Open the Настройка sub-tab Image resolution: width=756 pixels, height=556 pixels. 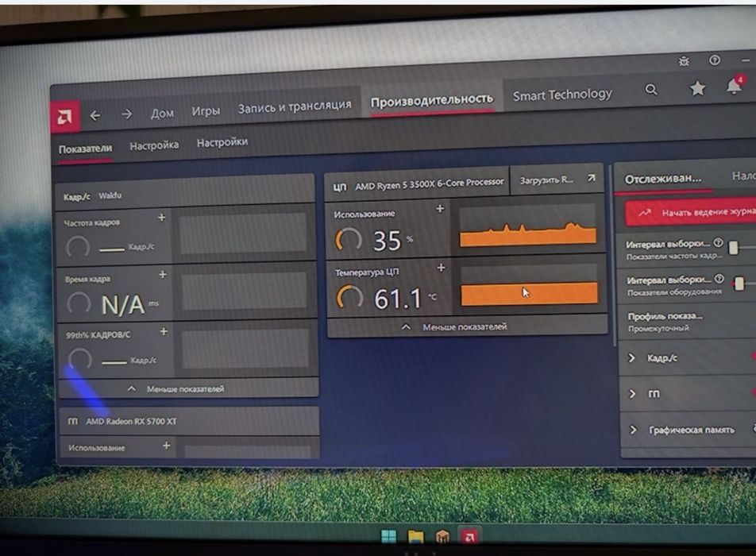154,145
